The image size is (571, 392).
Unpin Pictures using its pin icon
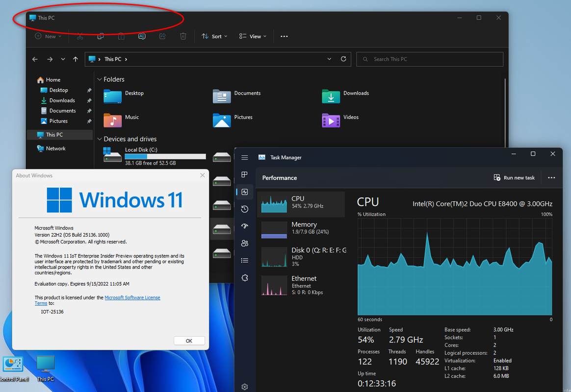coord(89,121)
